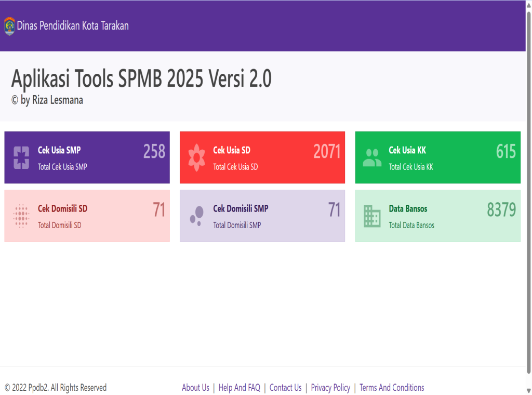Click the dotted icon on Cek Domisili SD

21,216
